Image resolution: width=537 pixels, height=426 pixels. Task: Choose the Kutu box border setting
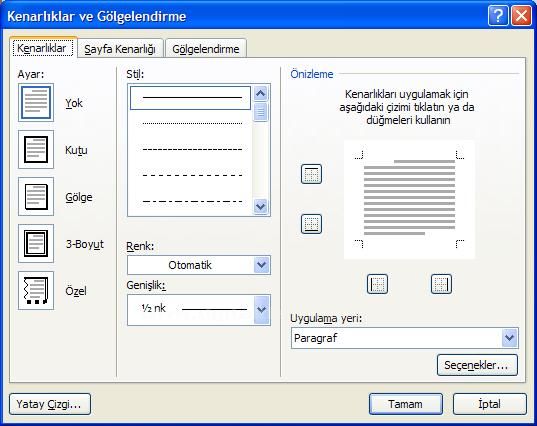click(36, 150)
